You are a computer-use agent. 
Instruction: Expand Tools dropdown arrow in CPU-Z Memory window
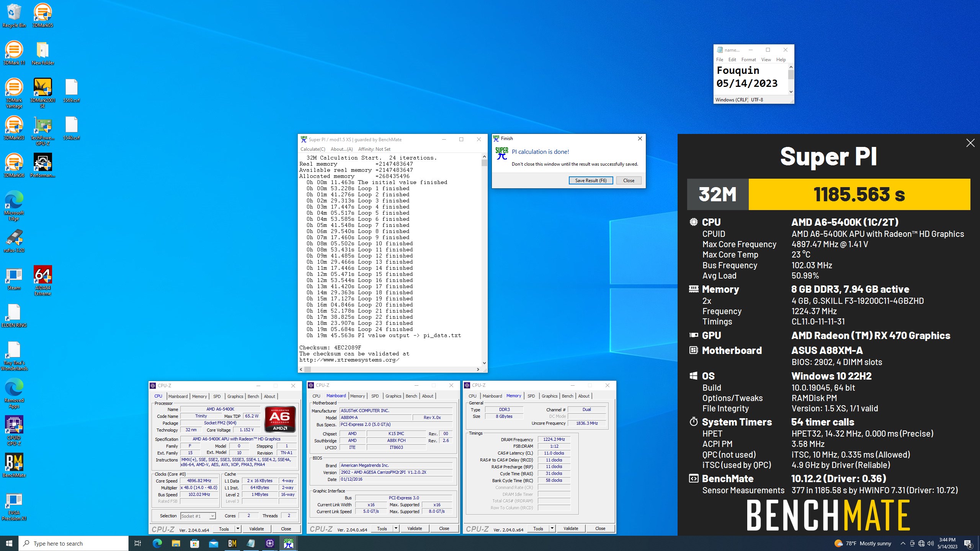click(552, 528)
